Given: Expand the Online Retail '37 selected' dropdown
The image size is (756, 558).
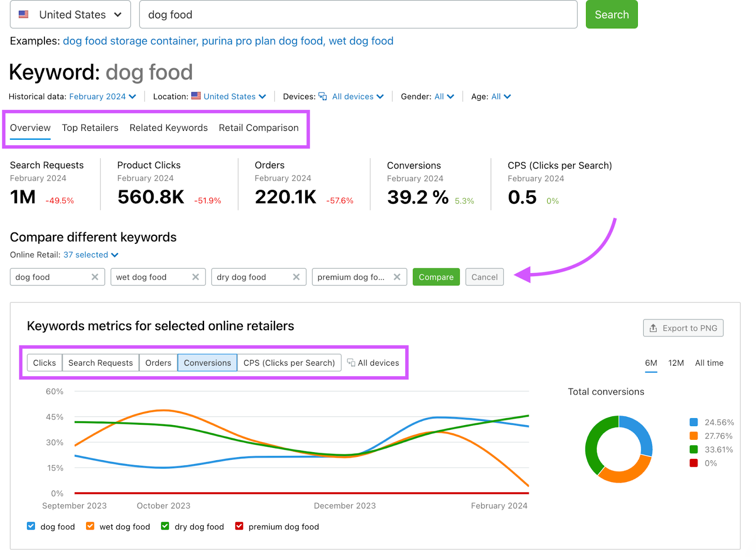Looking at the screenshot, I should coord(90,255).
